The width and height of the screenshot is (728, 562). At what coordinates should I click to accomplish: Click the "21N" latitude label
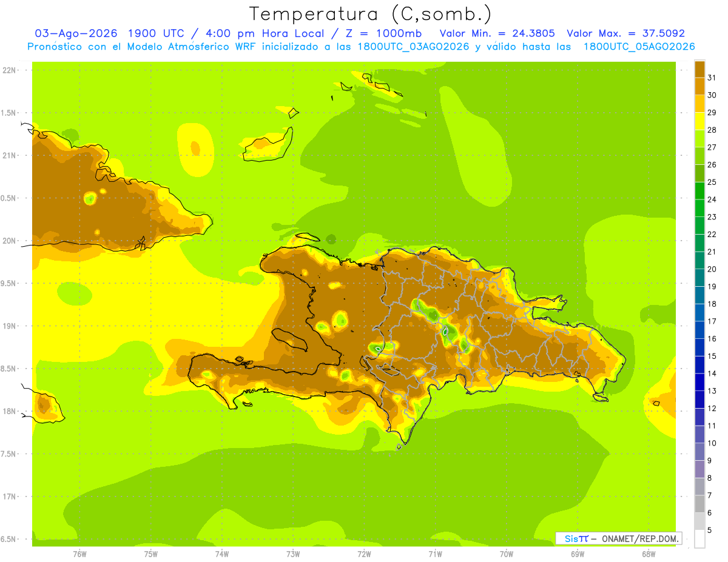[10, 155]
